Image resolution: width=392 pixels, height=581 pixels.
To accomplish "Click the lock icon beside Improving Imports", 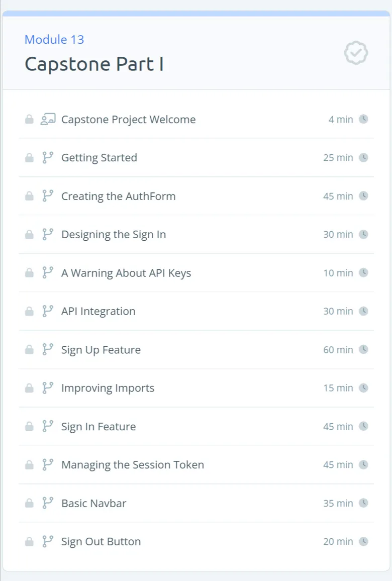I will 29,388.
